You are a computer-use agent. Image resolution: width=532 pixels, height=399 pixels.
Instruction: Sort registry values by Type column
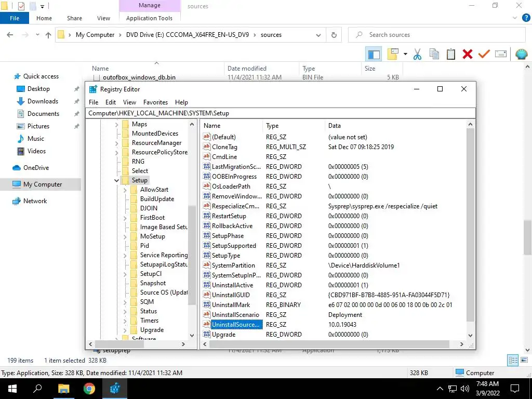click(272, 126)
